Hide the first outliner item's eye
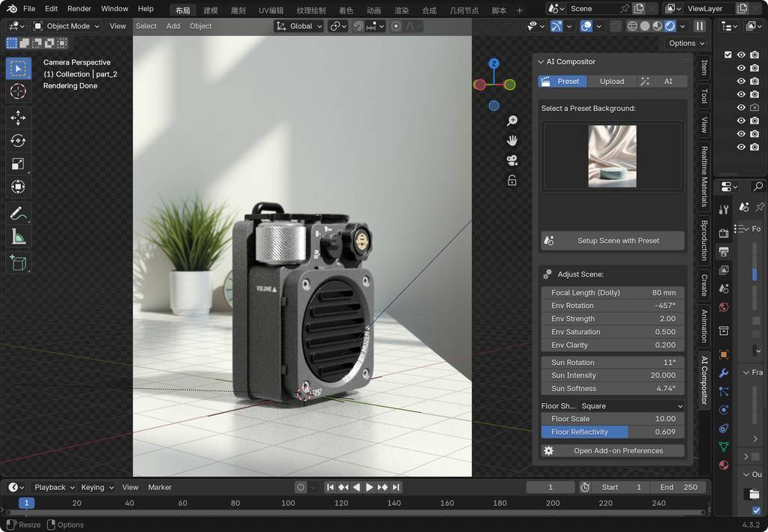The image size is (768, 532). tap(741, 55)
